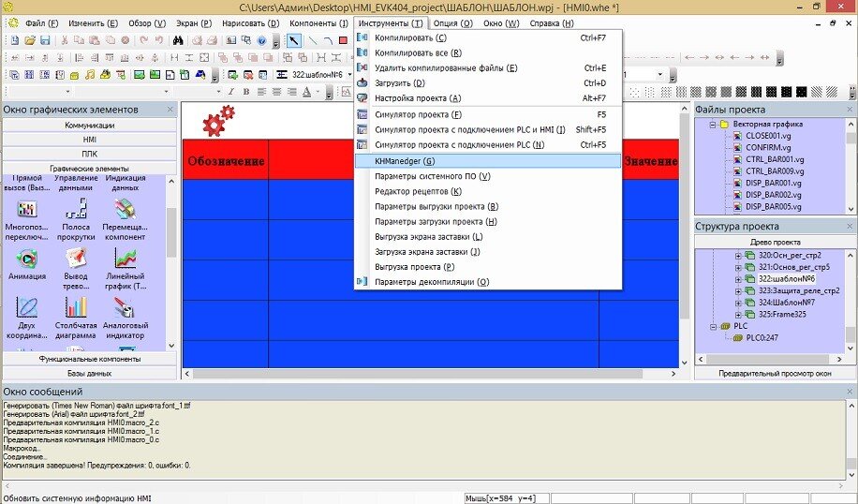Expand the 320:Осн_рег_стр2 tree node
This screenshot has height=504, width=858.
click(x=738, y=256)
